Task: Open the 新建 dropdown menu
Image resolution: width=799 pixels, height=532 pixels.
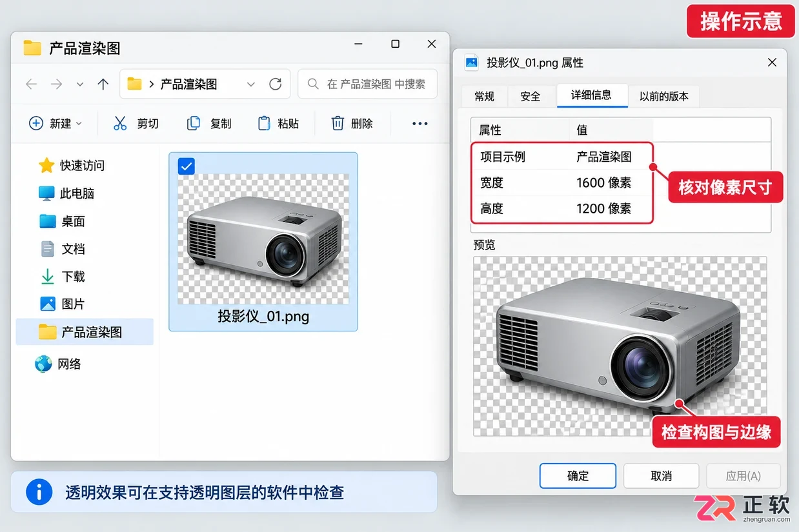Action: 56,123
